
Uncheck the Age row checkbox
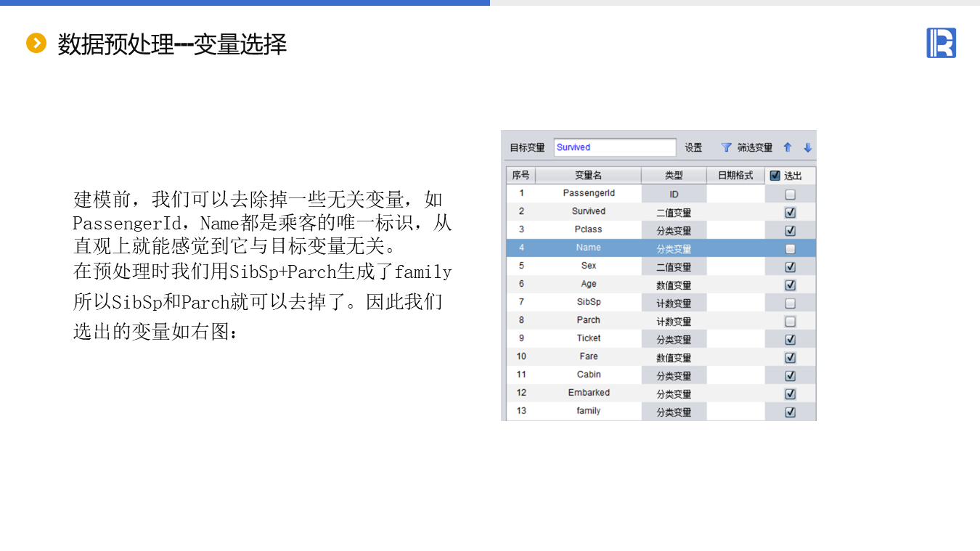click(x=791, y=285)
